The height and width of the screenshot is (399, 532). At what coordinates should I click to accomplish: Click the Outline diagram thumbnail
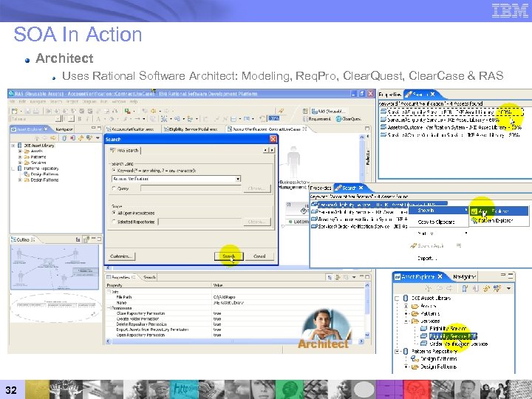pos(55,267)
